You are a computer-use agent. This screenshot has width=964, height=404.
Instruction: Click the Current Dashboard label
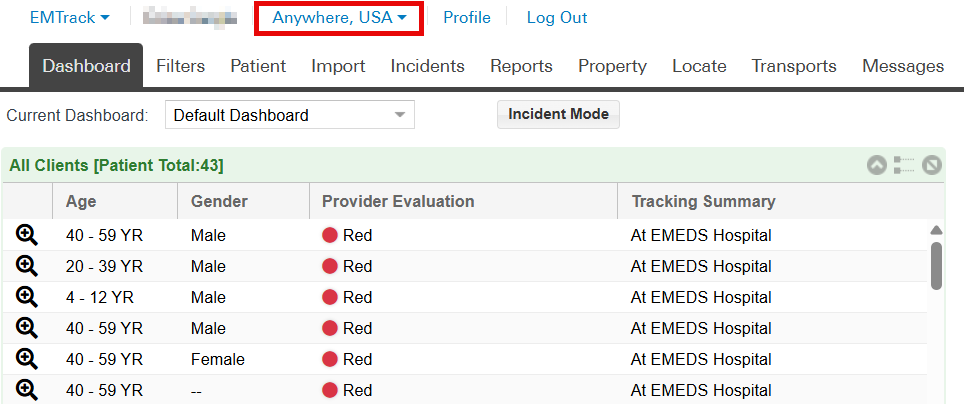click(x=77, y=115)
